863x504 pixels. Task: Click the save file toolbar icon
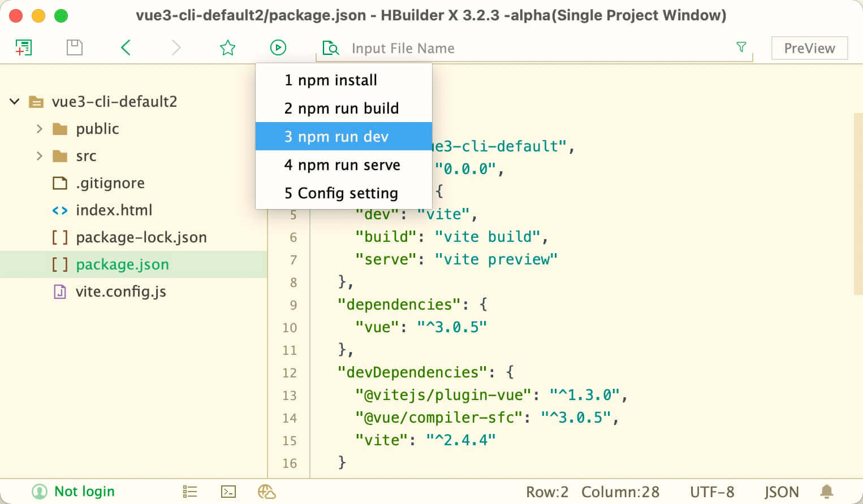tap(75, 47)
